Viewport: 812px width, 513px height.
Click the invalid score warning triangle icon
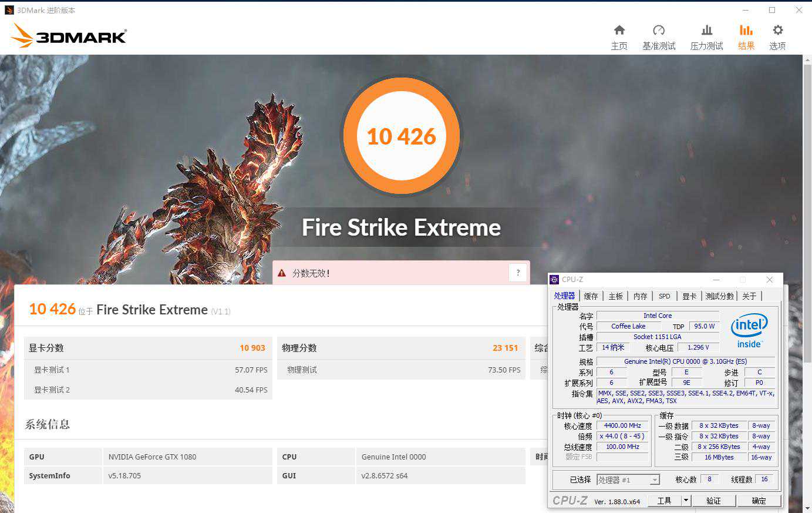pos(282,273)
